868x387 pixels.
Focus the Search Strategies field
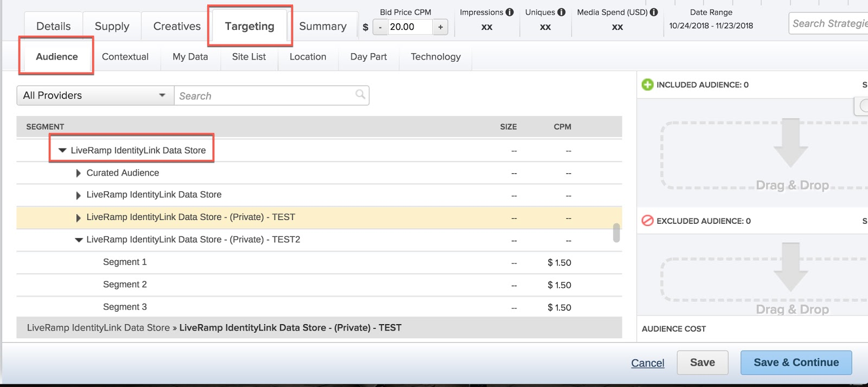click(828, 23)
